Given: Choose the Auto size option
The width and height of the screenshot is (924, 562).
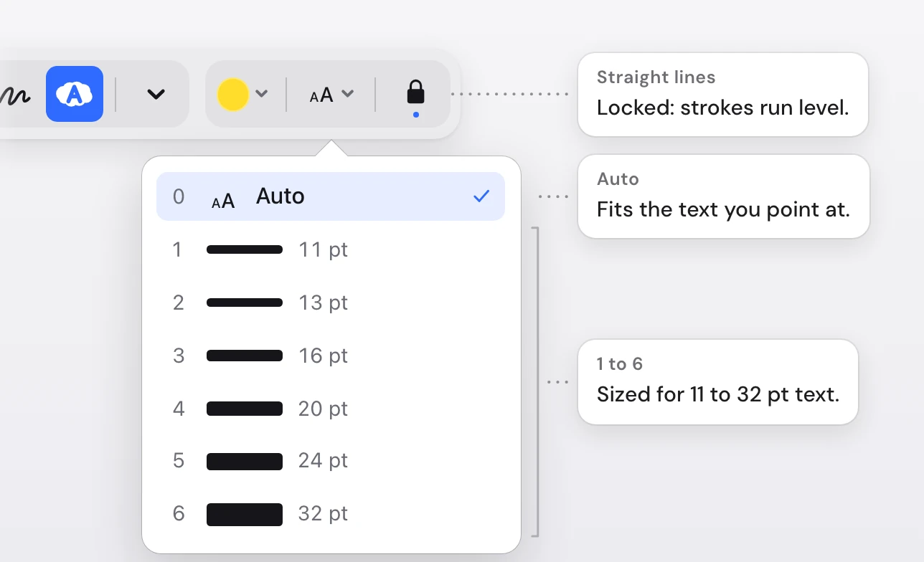Looking at the screenshot, I should pyautogui.click(x=331, y=196).
